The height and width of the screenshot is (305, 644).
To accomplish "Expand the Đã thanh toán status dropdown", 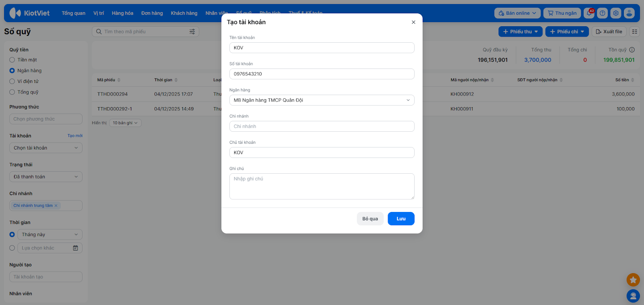I will click(46, 177).
